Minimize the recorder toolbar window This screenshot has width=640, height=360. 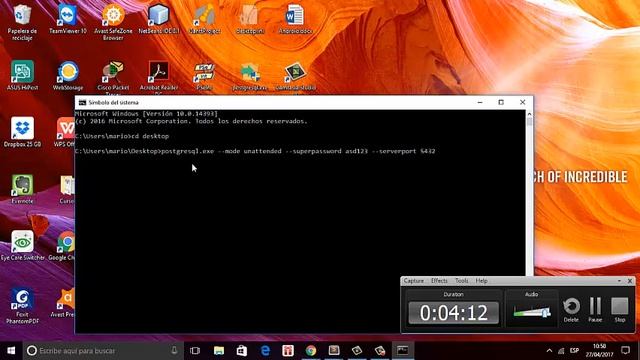[x=619, y=281]
